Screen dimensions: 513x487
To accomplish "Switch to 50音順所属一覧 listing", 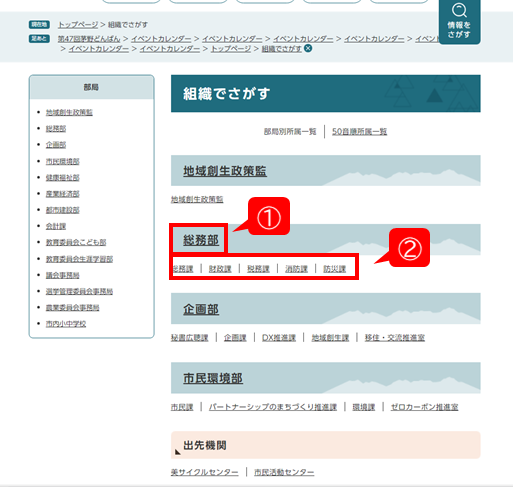I will 359,132.
